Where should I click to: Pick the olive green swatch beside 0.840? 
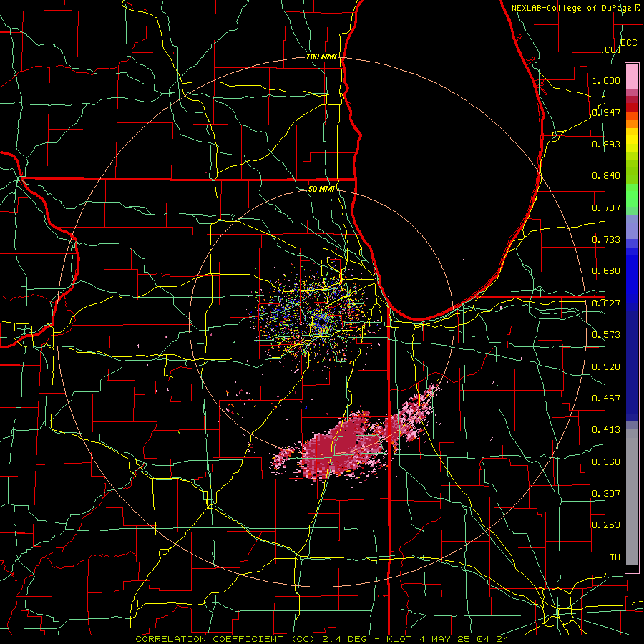[632, 172]
